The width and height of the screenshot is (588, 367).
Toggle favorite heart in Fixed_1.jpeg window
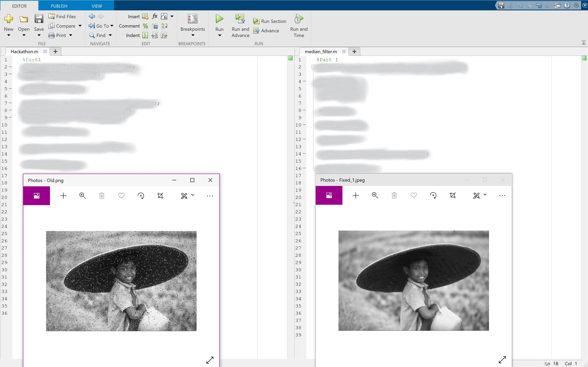pyautogui.click(x=414, y=195)
